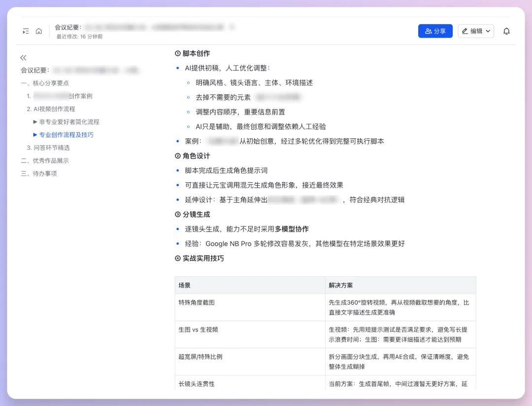532x406 pixels.
Task: Click the blurred tag icon after the meeting title
Action: click(233, 27)
